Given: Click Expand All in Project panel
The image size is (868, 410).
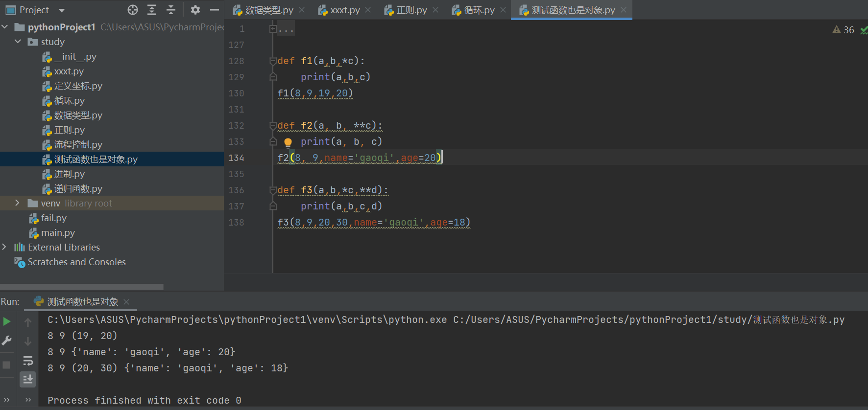Looking at the screenshot, I should pyautogui.click(x=152, y=10).
